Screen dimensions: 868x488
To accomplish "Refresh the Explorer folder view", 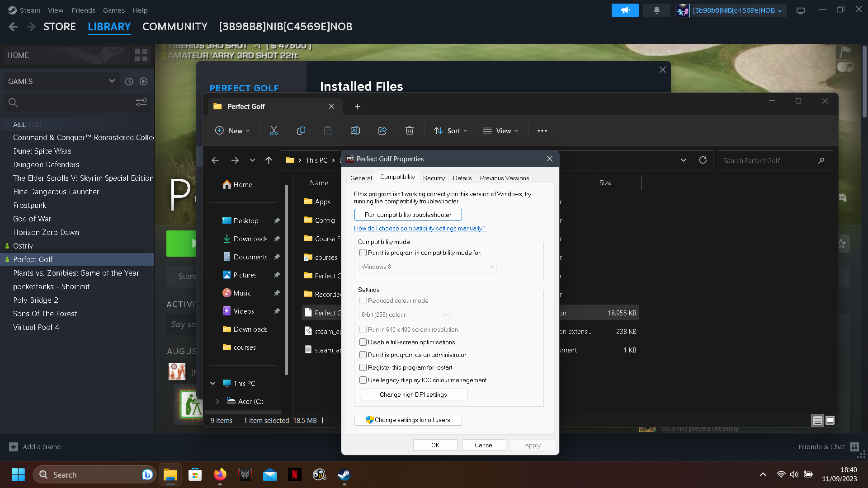I will tap(703, 160).
